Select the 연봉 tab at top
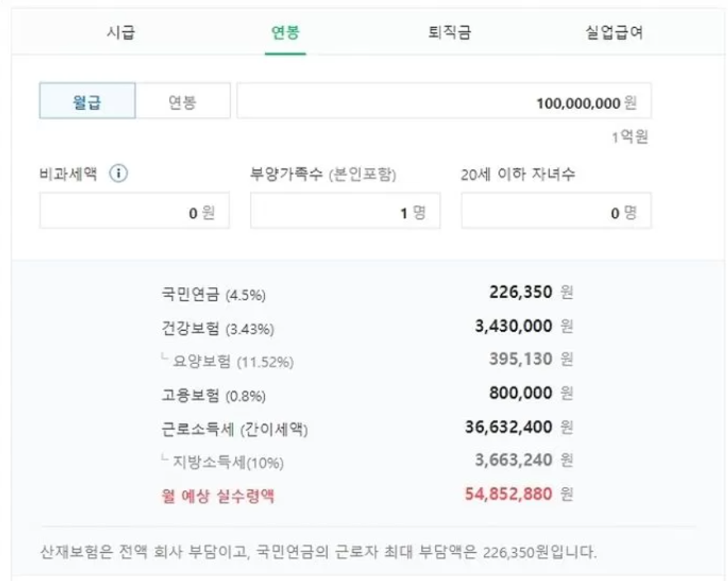728x581 pixels. click(286, 34)
